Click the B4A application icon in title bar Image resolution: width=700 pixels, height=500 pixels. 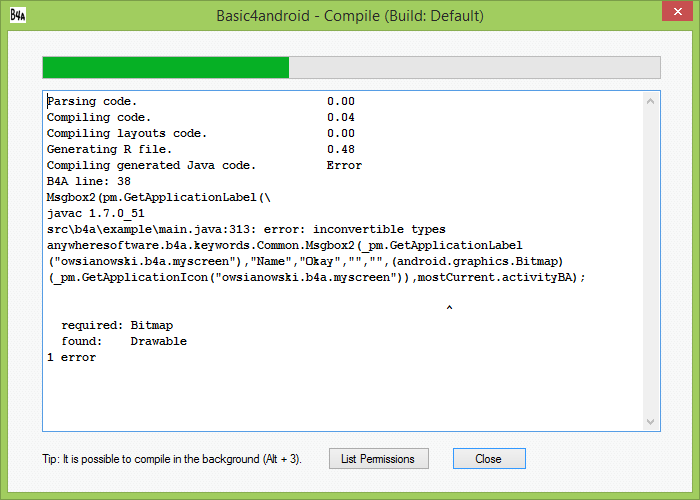pos(18,15)
